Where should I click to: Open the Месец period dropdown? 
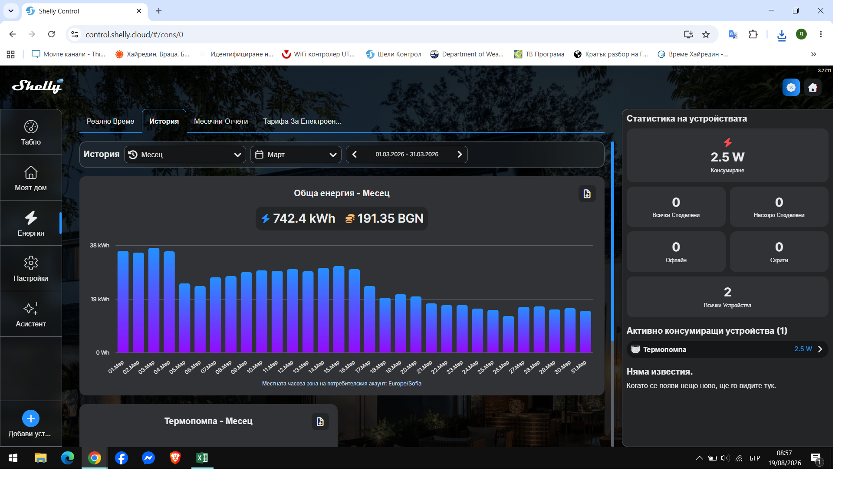185,155
